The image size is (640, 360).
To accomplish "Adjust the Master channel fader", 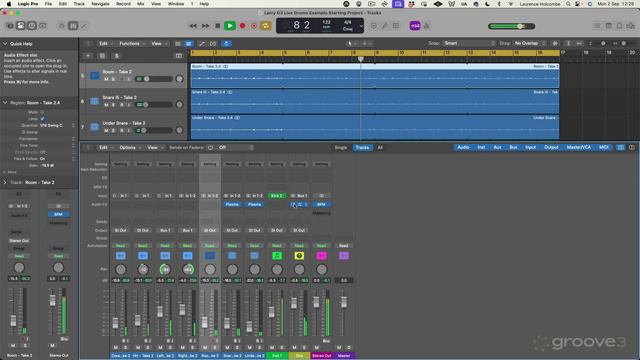I will [344, 302].
